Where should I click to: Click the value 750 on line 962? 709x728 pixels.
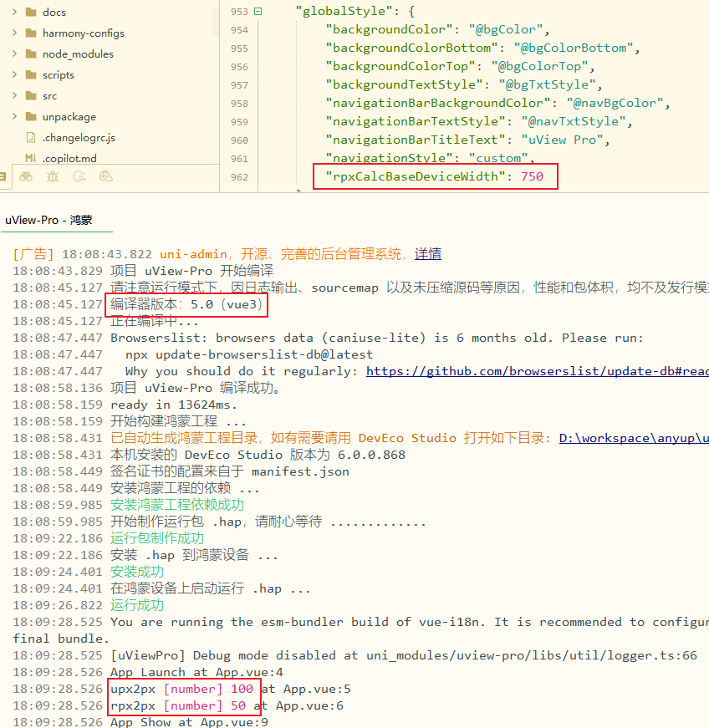(532, 176)
